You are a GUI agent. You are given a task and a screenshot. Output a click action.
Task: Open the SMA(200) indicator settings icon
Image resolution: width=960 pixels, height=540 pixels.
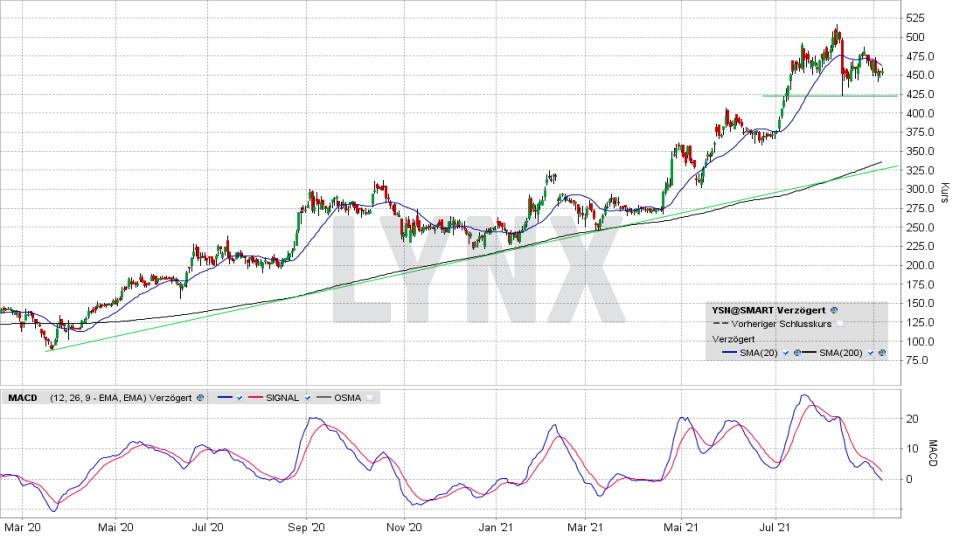[883, 353]
